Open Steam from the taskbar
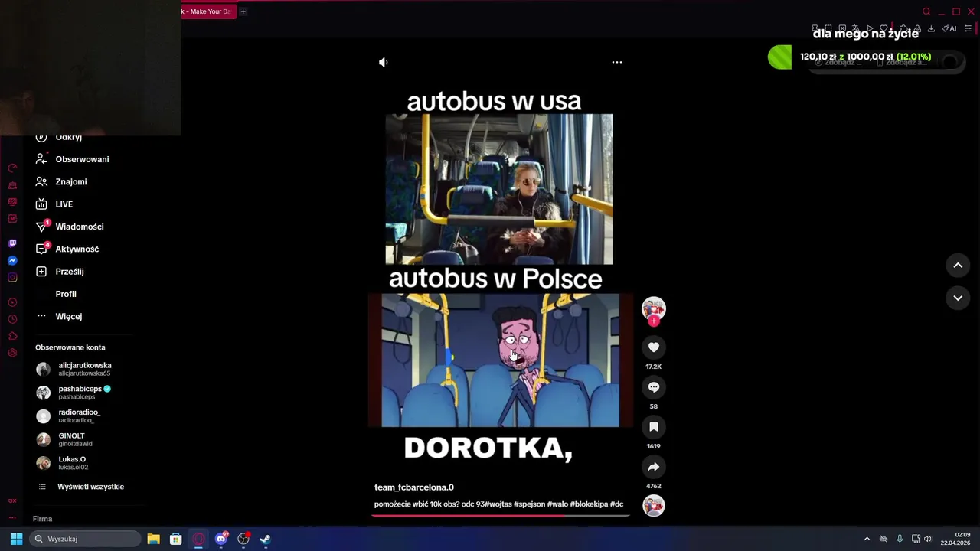Viewport: 980px width, 551px height. [266, 539]
